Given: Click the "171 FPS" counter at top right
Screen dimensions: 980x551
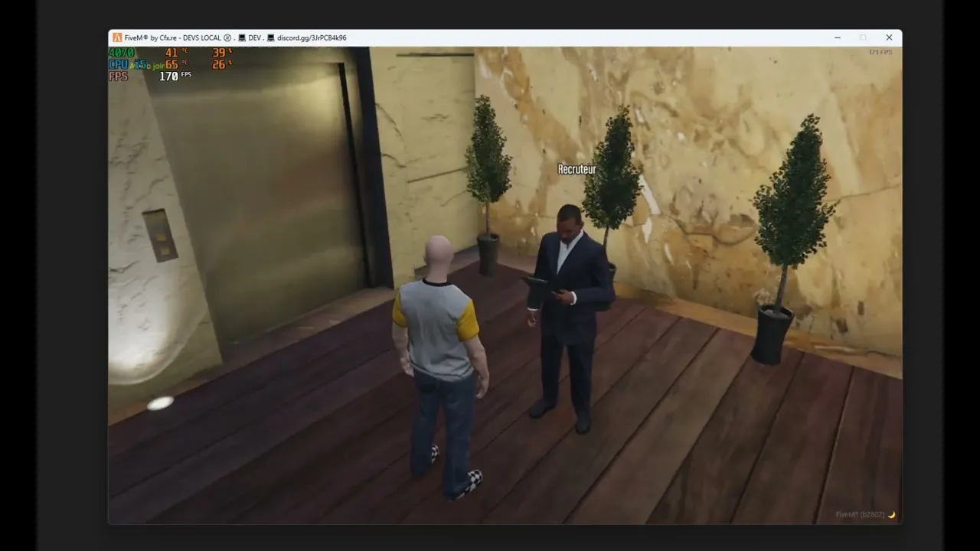Looking at the screenshot, I should (x=880, y=52).
